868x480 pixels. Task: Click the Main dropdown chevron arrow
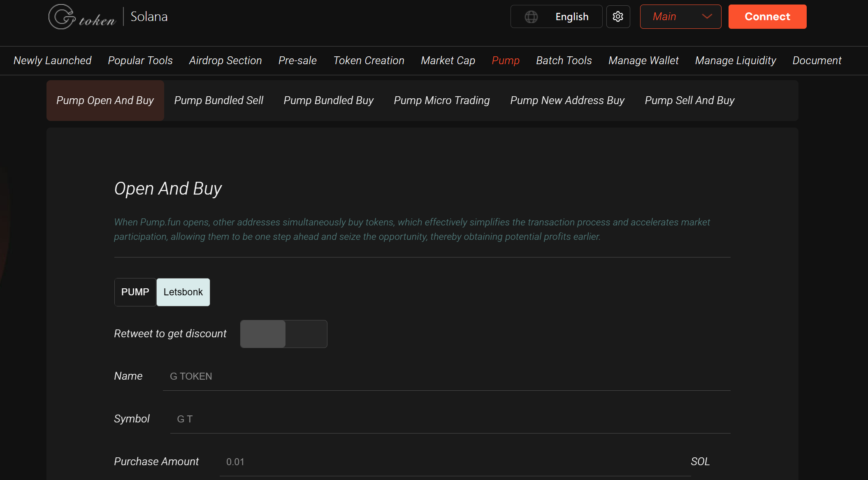point(707,17)
